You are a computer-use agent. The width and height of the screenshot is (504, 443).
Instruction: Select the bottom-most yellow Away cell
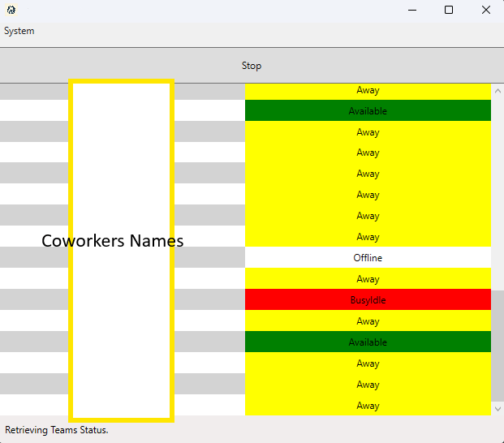pos(368,406)
